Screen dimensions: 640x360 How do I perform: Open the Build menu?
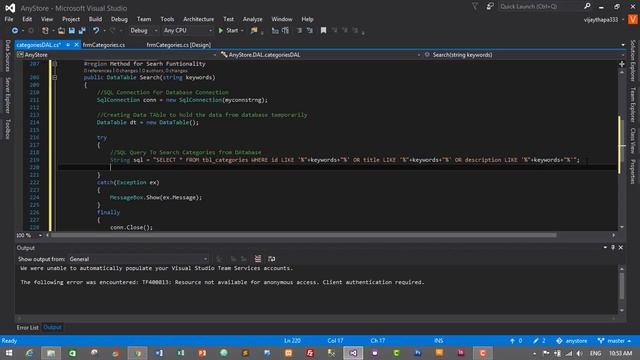point(95,19)
